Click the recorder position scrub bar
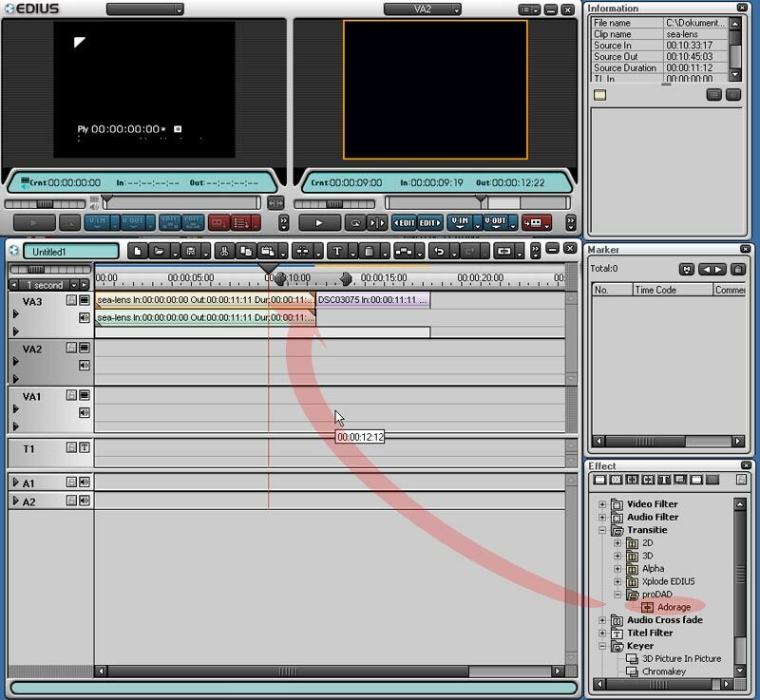The image size is (760, 700). point(478,202)
